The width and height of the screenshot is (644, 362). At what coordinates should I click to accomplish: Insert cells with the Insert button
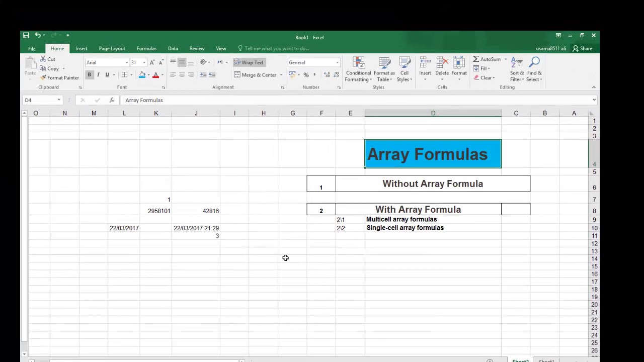(425, 69)
